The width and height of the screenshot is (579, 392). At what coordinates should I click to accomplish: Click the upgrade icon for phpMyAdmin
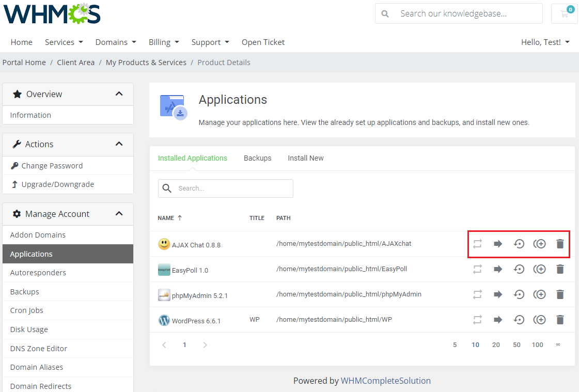[477, 294]
